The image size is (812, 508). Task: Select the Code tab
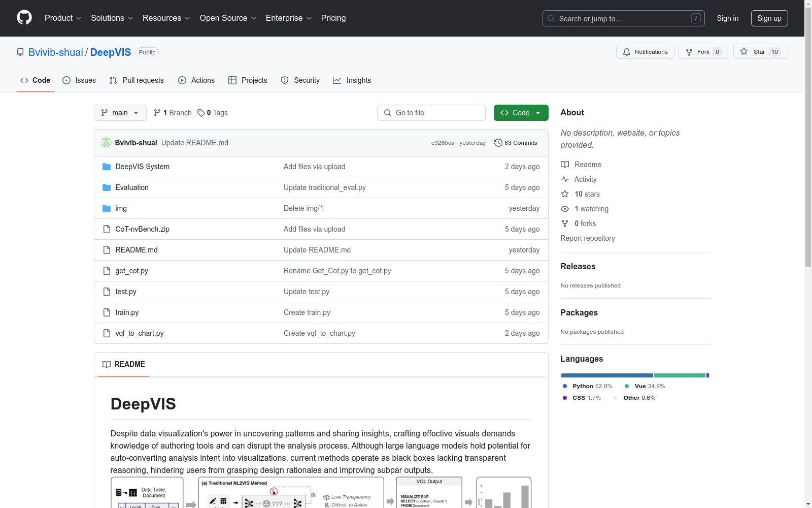36,80
